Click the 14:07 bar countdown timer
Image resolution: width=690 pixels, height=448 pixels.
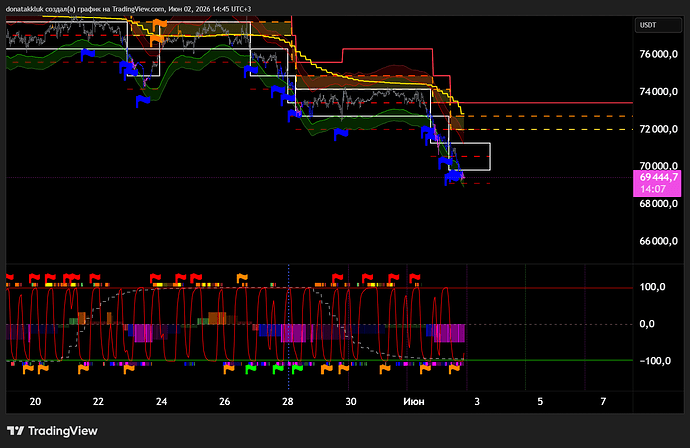(x=653, y=189)
